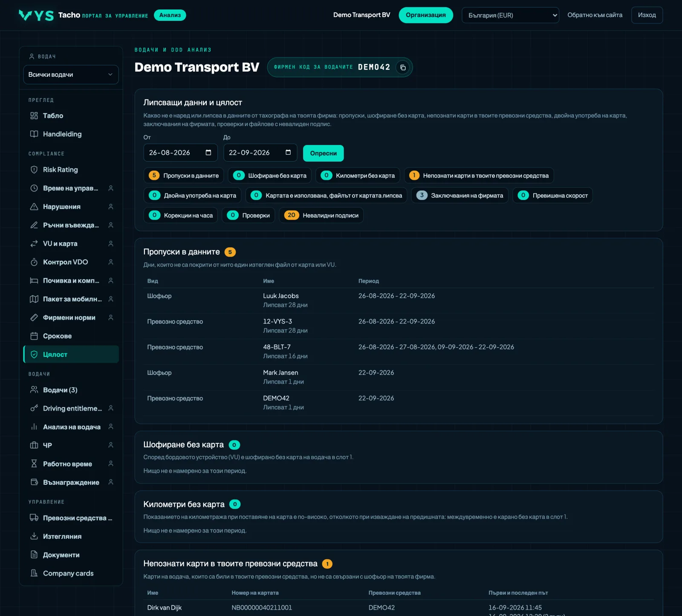Click the hourglass icon for Работно време
682x616 pixels.
click(x=34, y=464)
